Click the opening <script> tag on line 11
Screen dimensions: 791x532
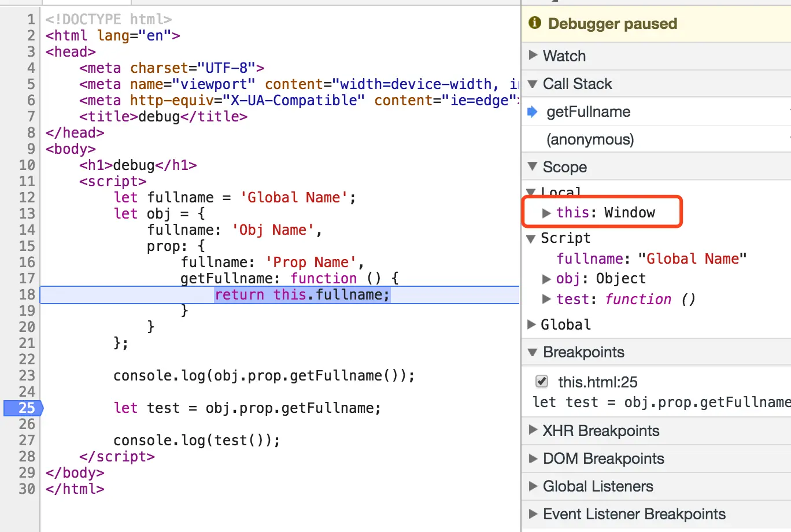113,181
